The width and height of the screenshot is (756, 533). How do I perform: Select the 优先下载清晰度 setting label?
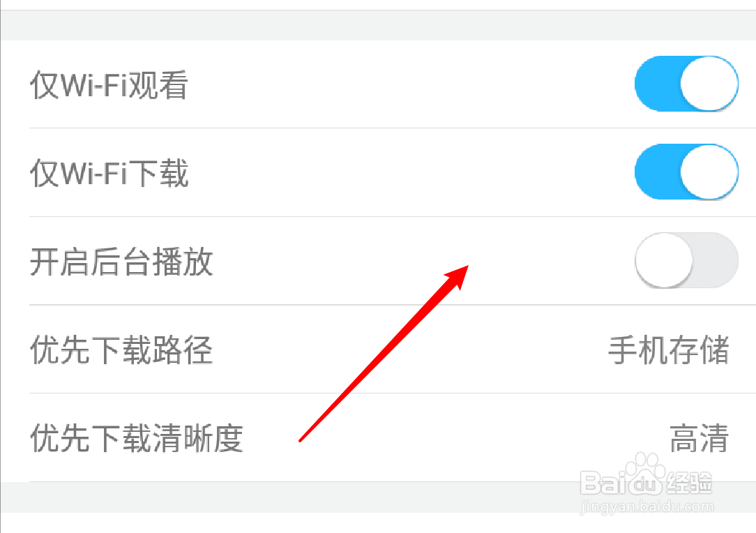tap(137, 438)
